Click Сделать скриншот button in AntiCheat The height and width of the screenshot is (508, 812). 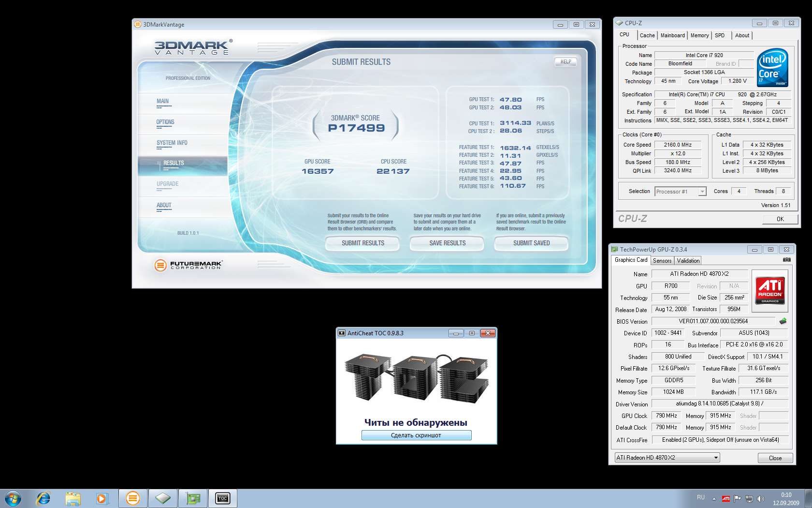click(x=416, y=435)
